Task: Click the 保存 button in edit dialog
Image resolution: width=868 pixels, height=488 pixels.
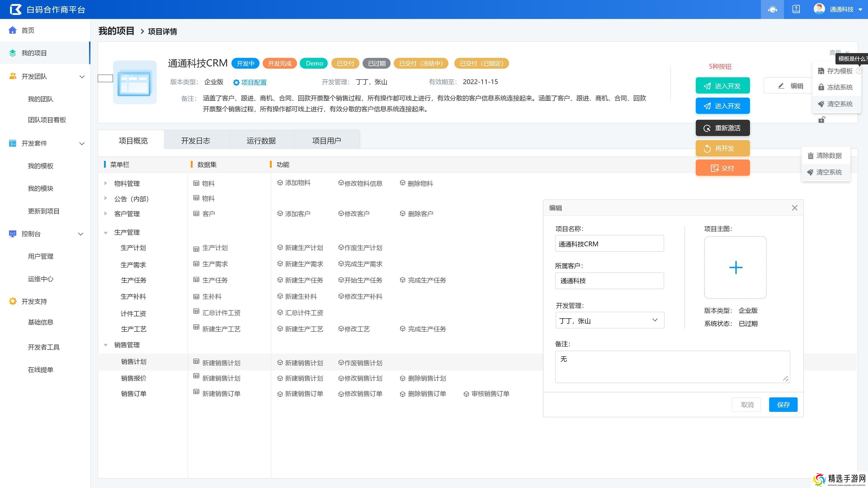Action: 783,404
